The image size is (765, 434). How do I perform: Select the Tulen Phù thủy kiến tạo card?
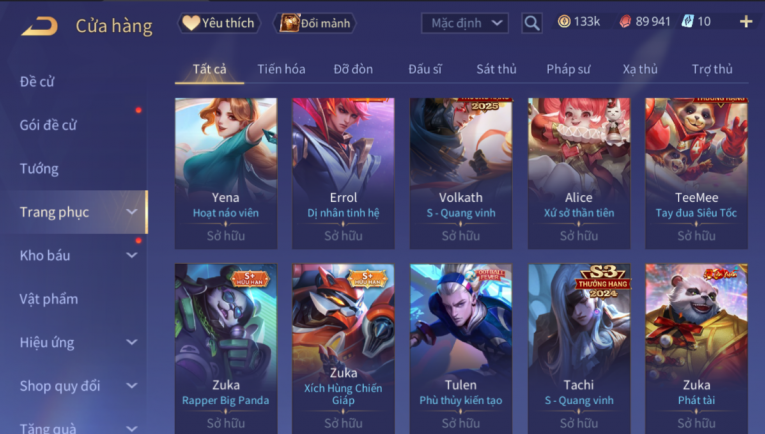(461, 349)
